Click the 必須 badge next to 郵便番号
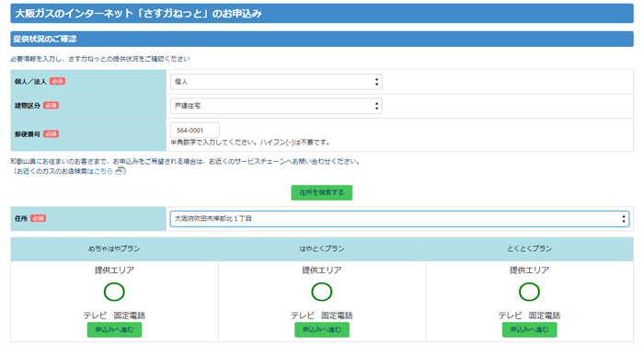The height and width of the screenshot is (345, 644). point(51,134)
